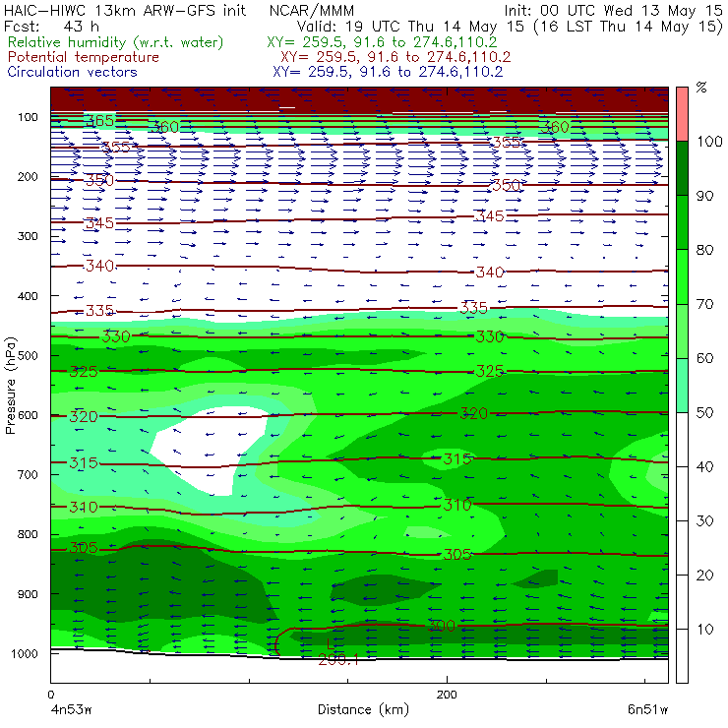Click the '500' pressure axis tick label
Screen dimensions: 728x728
(x=28, y=356)
